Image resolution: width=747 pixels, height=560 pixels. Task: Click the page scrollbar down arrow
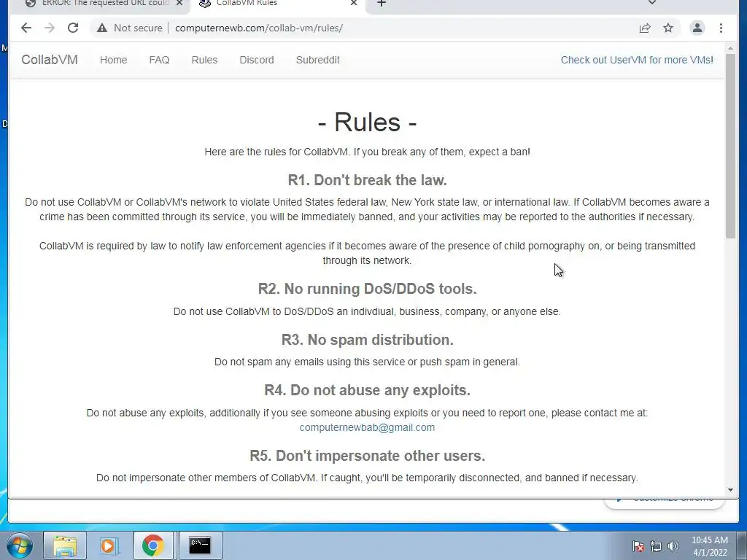click(730, 490)
